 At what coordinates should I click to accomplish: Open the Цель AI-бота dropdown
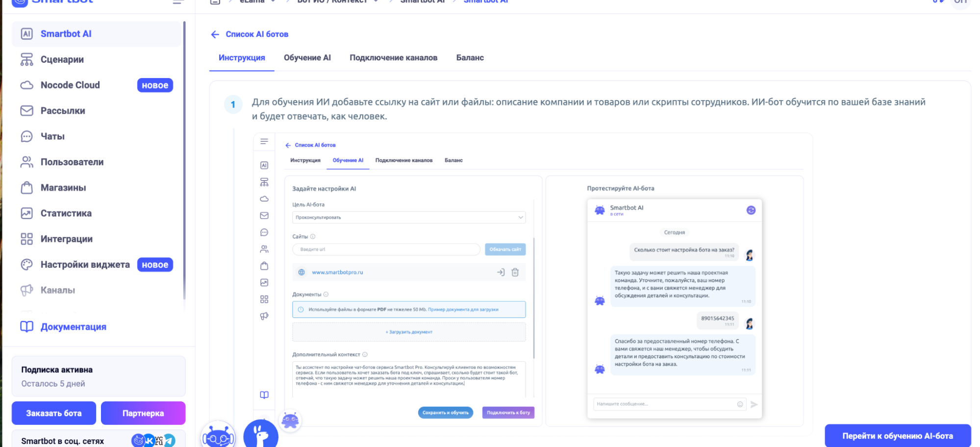pos(520,217)
